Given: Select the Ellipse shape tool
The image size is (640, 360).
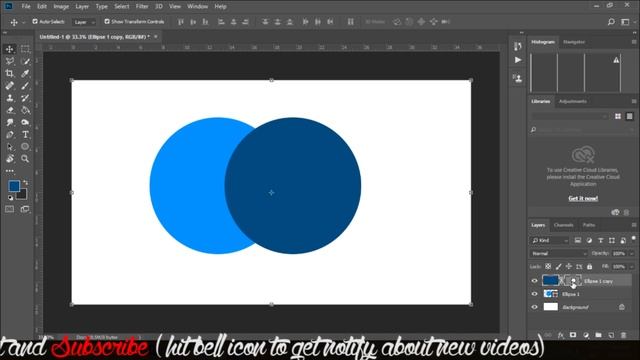Looking at the screenshot, I should tap(25, 147).
